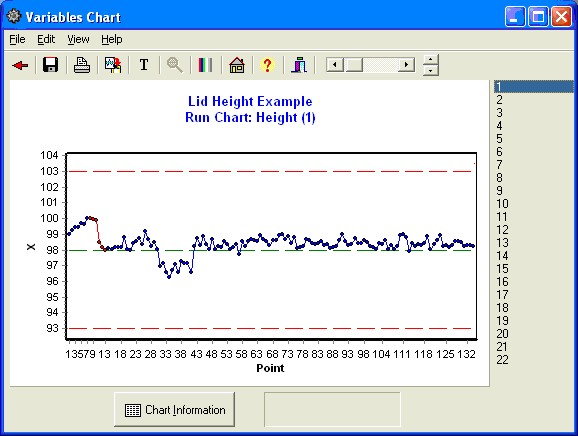This screenshot has width=578, height=436.
Task: Minimize the Variables Chart window
Action: coord(515,17)
